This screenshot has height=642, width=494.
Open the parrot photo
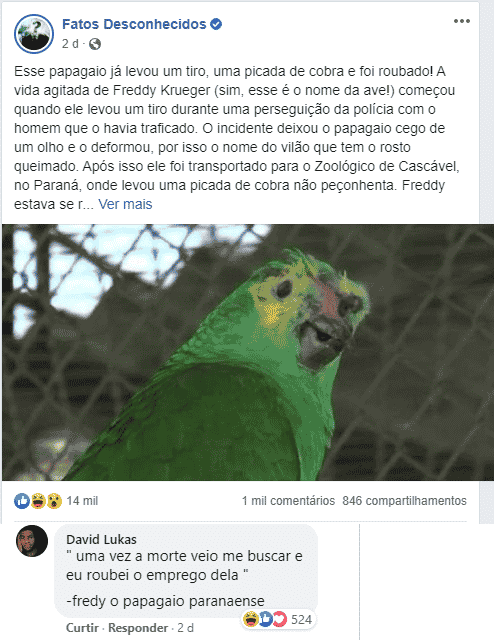[x=248, y=352]
